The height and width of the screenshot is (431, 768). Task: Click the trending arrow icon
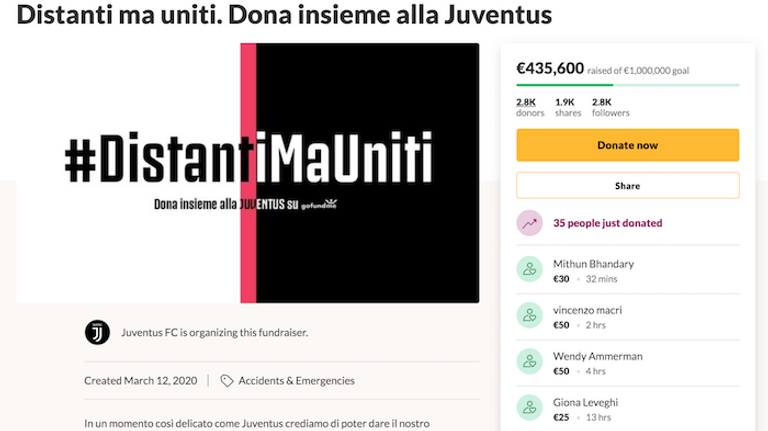point(529,224)
